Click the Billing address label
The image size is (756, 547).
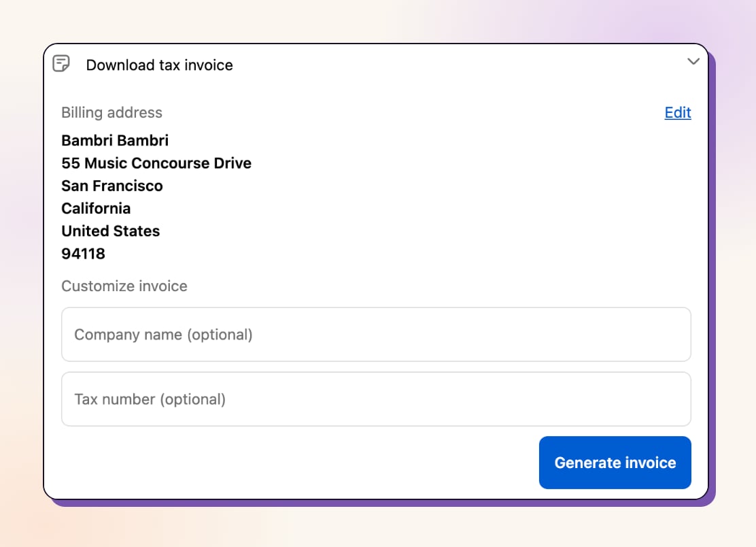112,112
